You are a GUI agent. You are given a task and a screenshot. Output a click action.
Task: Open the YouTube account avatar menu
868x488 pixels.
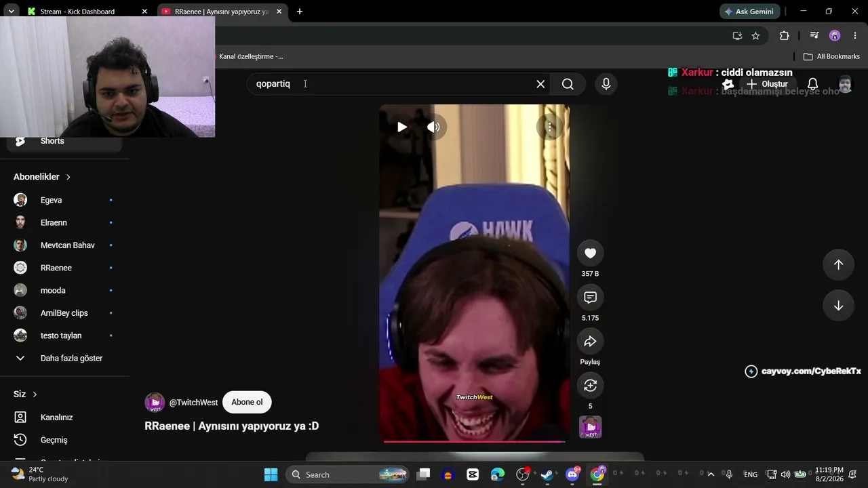point(845,84)
